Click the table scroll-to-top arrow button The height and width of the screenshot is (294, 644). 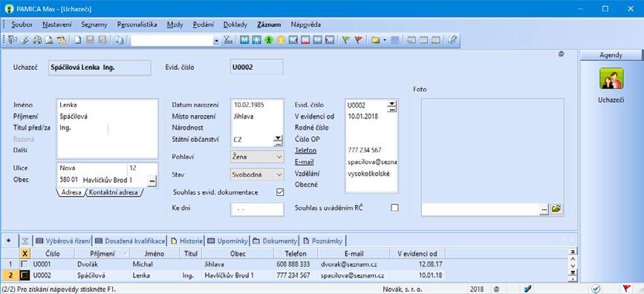point(572,251)
